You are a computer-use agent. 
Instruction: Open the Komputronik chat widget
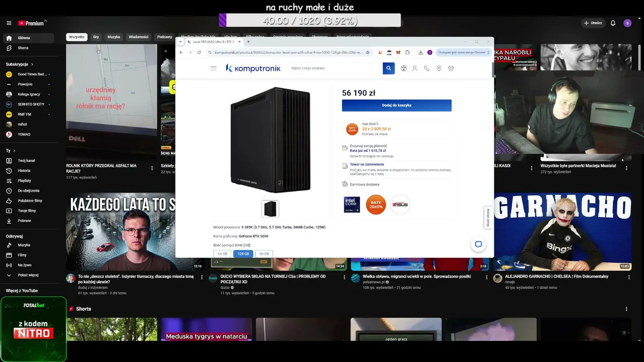click(478, 244)
